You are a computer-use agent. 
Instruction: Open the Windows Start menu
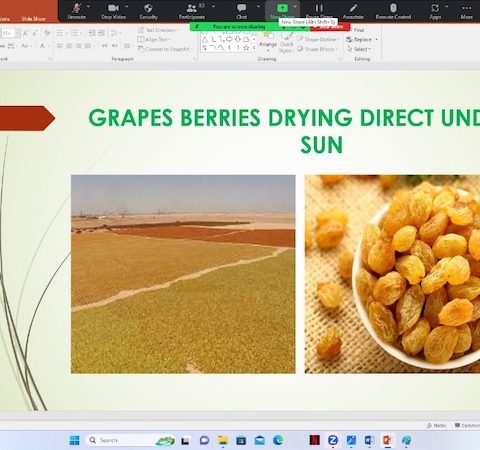tap(74, 440)
